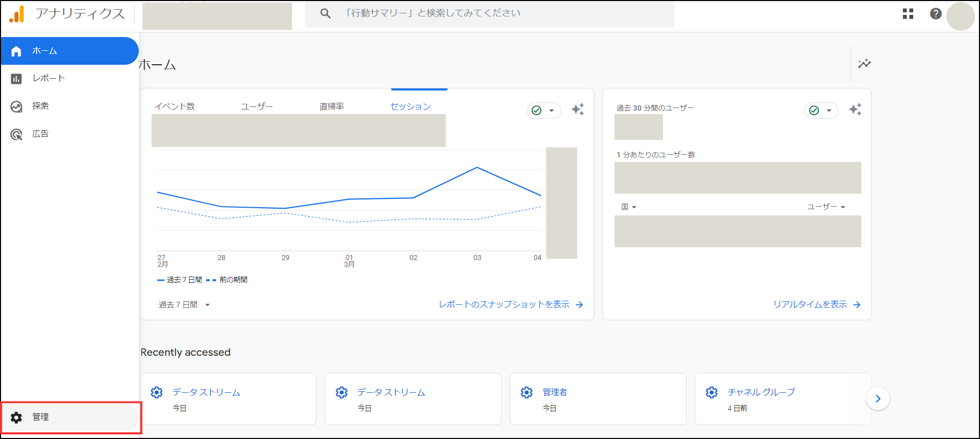Click the account avatar at top right
Screen dimensions: 980x439
click(960, 16)
